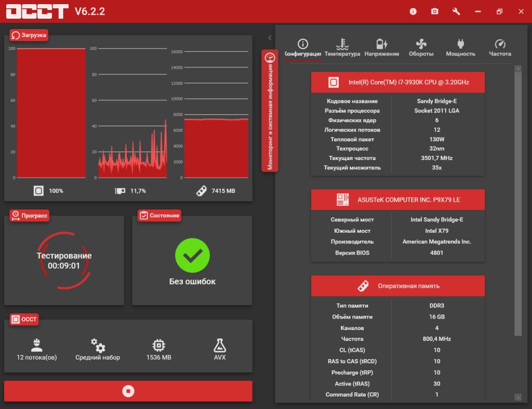
Task: Click the BIOS version value 4801
Action: coord(436,253)
